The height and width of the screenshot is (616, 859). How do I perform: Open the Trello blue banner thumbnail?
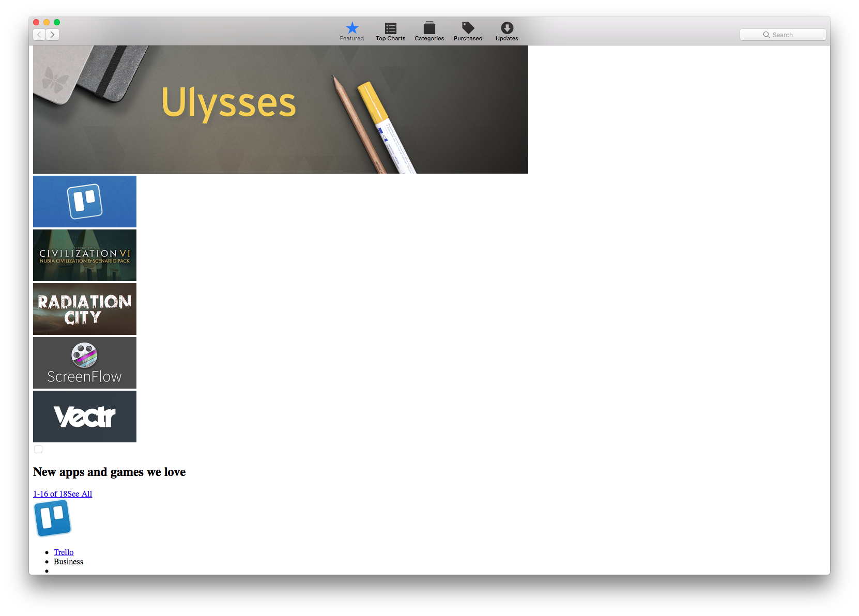coord(85,202)
